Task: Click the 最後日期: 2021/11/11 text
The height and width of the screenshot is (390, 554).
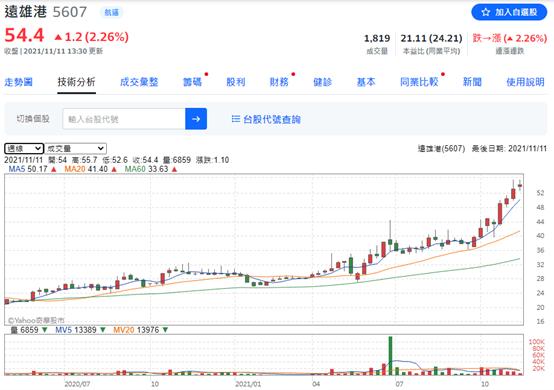Action: (x=509, y=149)
